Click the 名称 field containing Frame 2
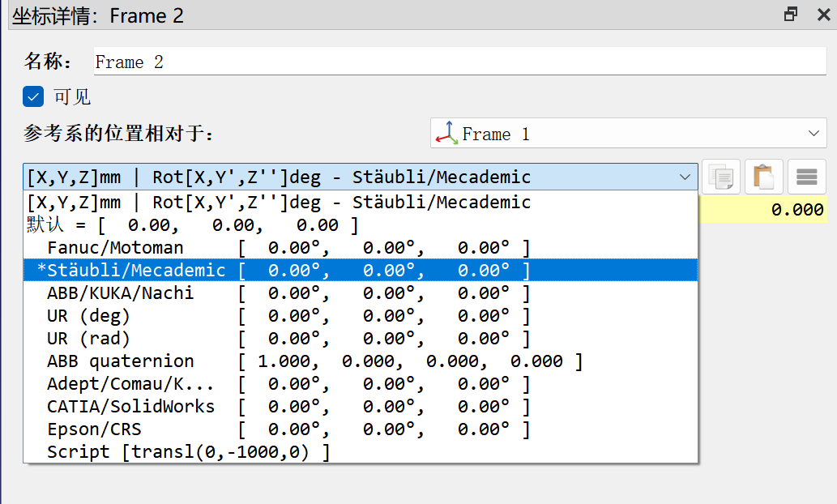This screenshot has height=504, width=837. (x=459, y=62)
